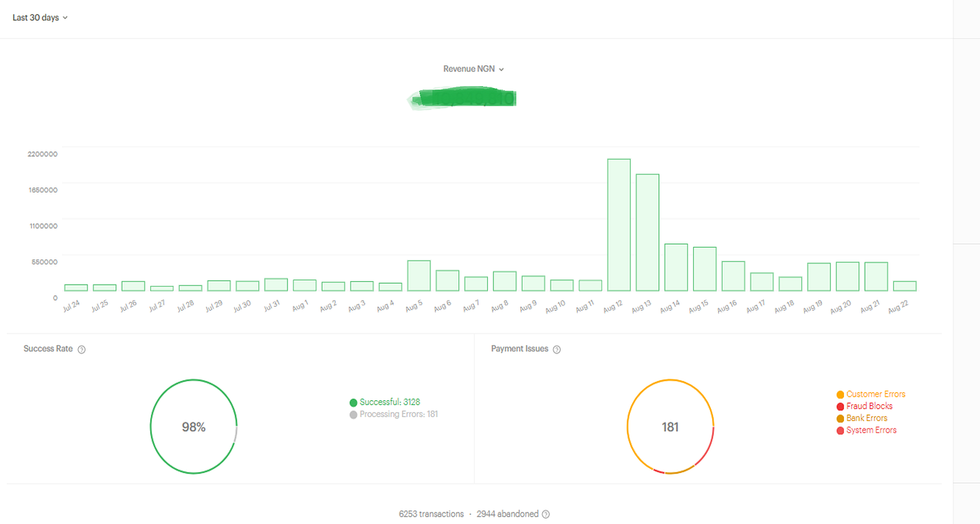Click the Aug 19 date label
Viewport: 980px width, 524px height.
pyautogui.click(x=812, y=307)
